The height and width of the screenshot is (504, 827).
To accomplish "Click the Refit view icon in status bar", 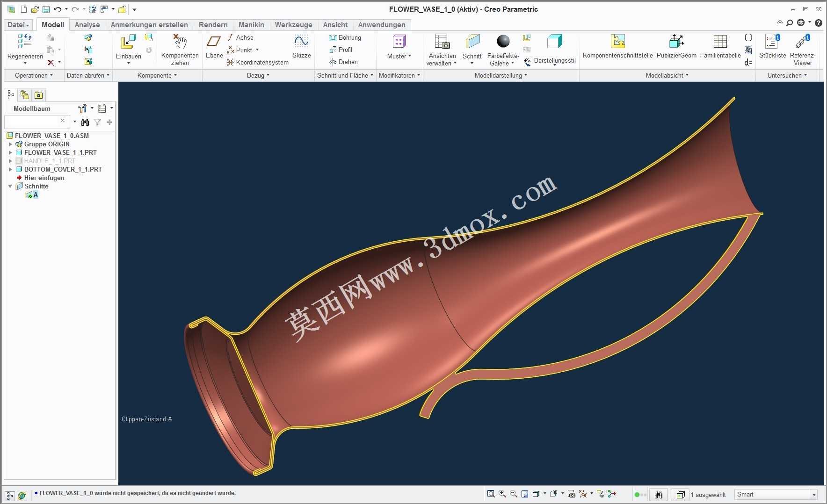I will pos(491,494).
